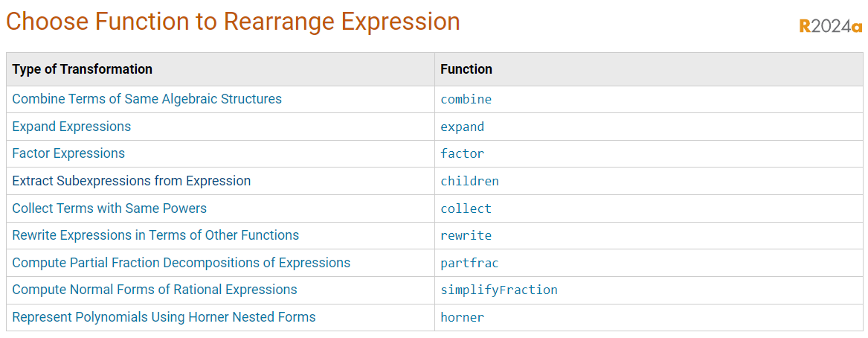Open Represent Polynomials Using Horner Nested Forms

(164, 317)
